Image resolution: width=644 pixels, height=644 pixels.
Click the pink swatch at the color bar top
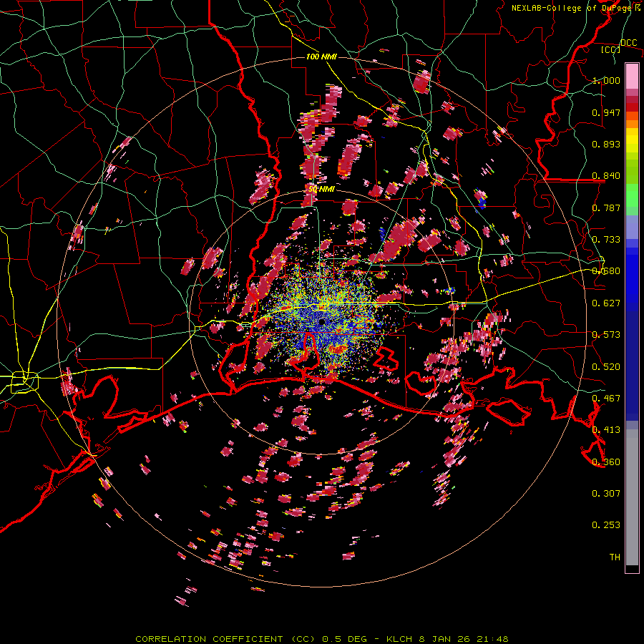632,76
